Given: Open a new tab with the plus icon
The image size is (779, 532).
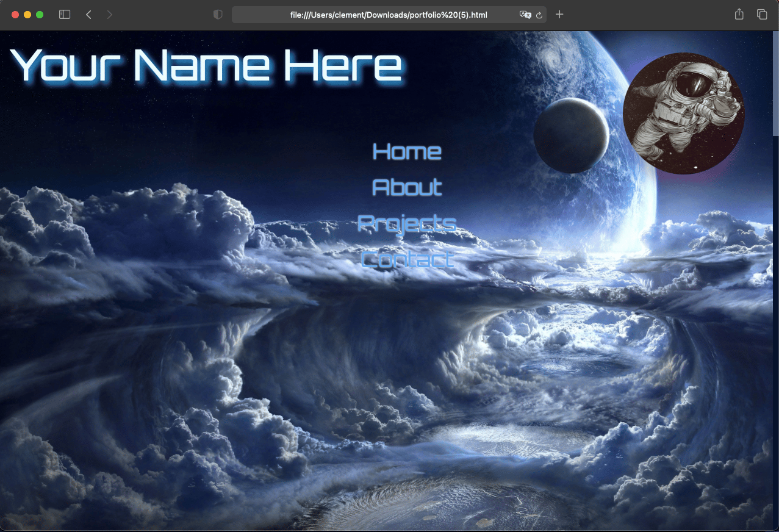Looking at the screenshot, I should coord(559,15).
